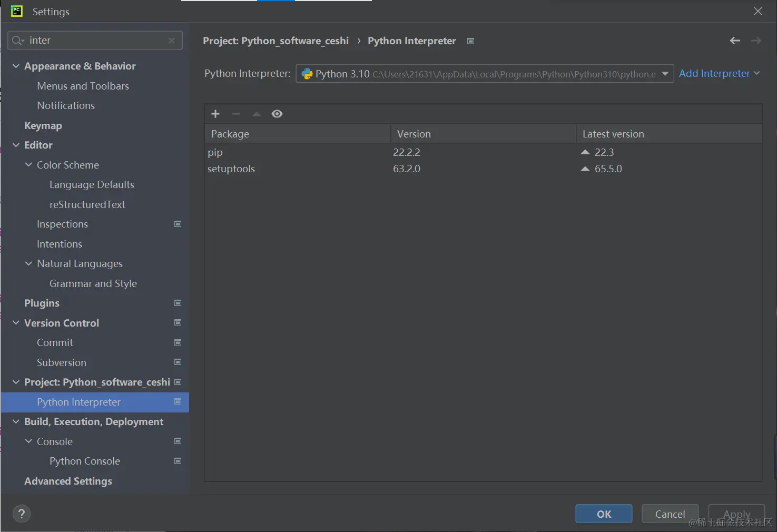Go to Keymap settings
Screen dimensions: 777x532
point(43,125)
